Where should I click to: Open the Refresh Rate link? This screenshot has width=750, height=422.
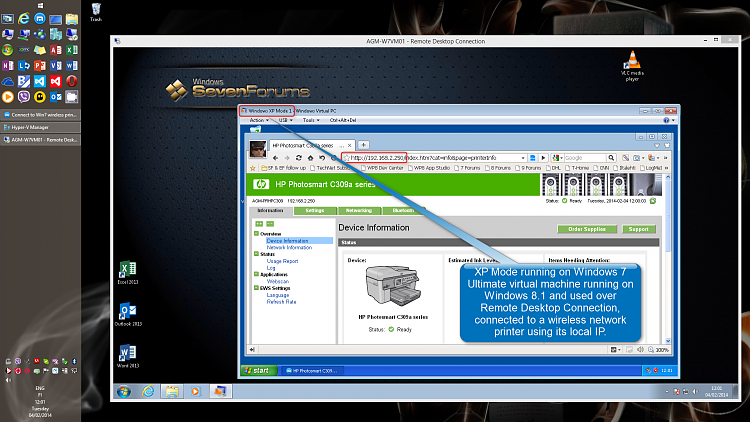coord(281,302)
